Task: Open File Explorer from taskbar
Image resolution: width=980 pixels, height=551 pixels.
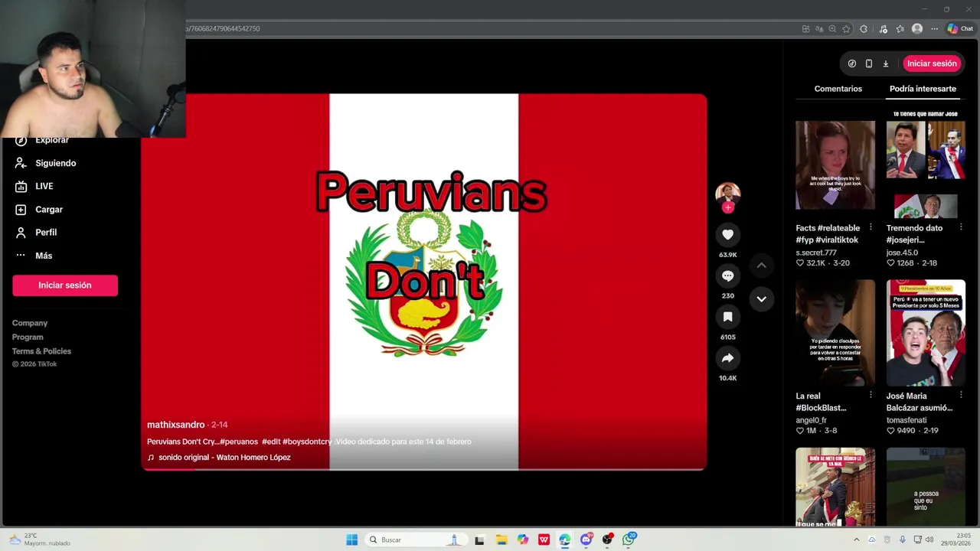Action: (x=501, y=540)
